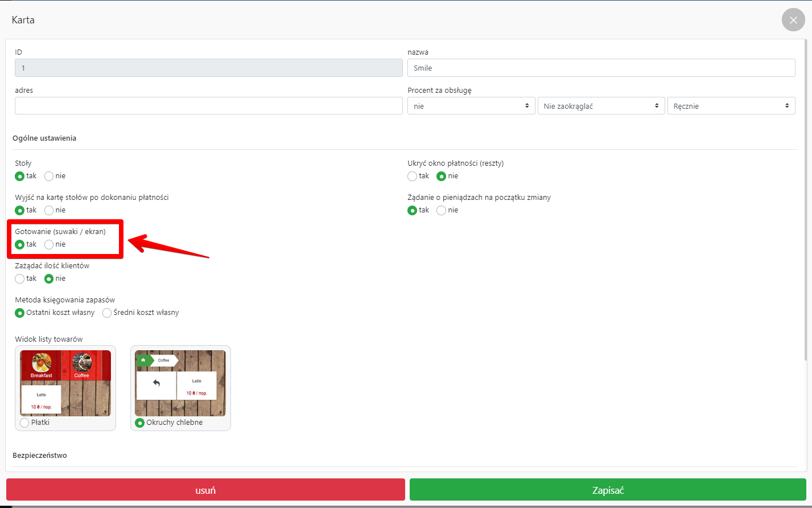
Task: Choose nie for Wyjść na kartę stołów
Action: tap(50, 210)
